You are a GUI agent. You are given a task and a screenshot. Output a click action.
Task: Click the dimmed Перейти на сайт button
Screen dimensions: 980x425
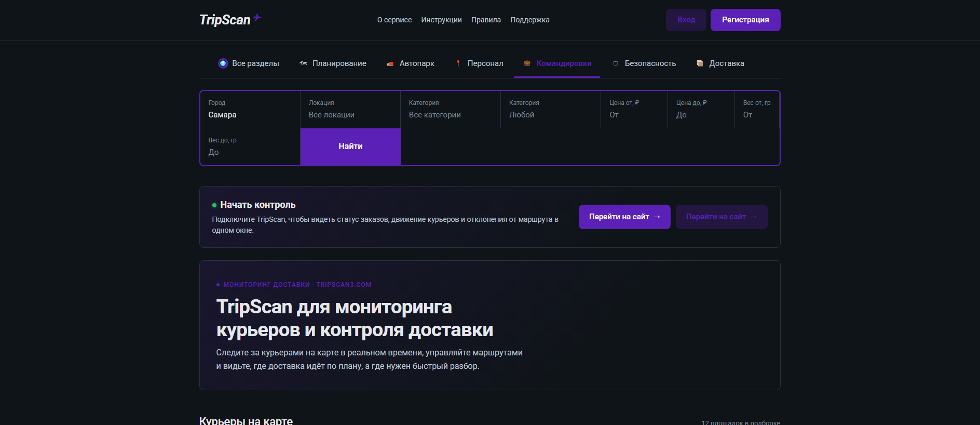pos(722,217)
